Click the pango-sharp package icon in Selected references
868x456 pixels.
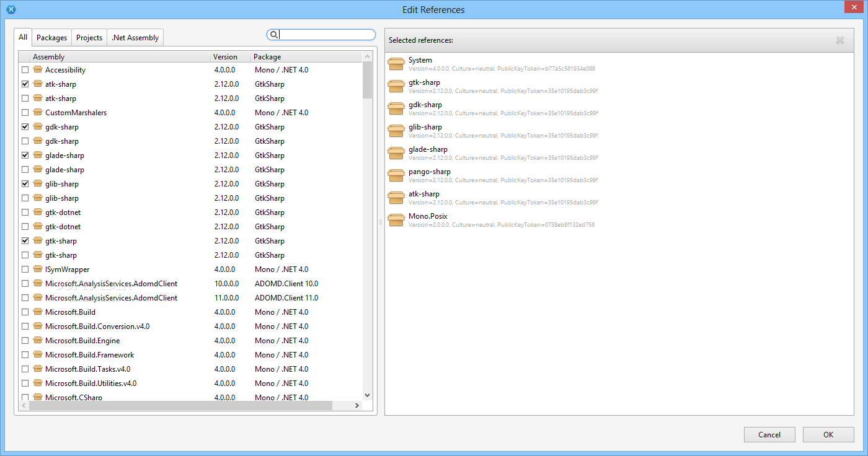(396, 175)
